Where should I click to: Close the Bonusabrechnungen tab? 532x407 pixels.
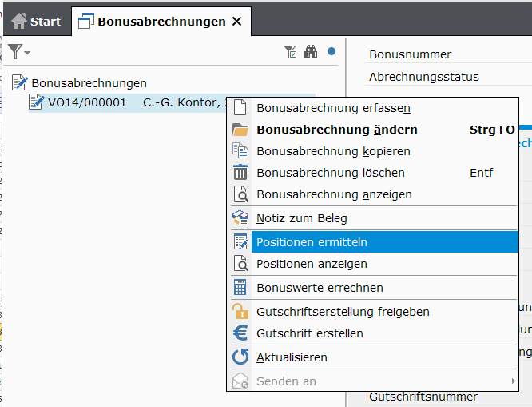[x=236, y=22]
